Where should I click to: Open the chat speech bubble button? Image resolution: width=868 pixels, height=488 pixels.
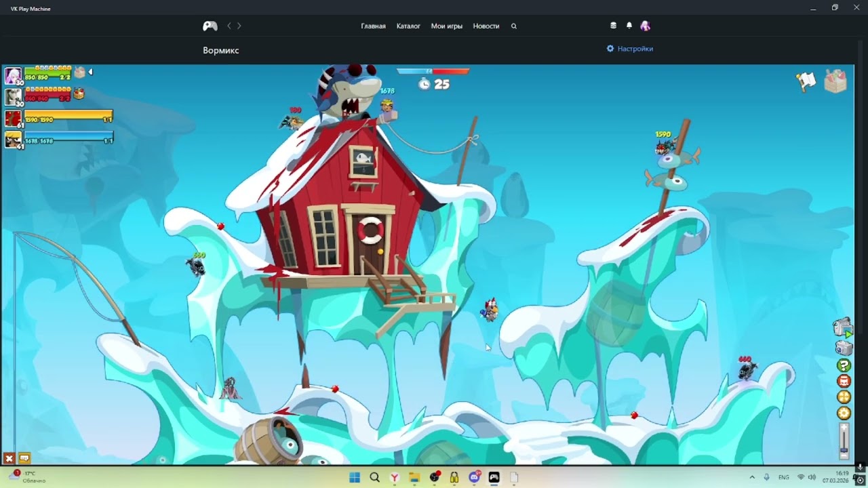[x=24, y=458]
